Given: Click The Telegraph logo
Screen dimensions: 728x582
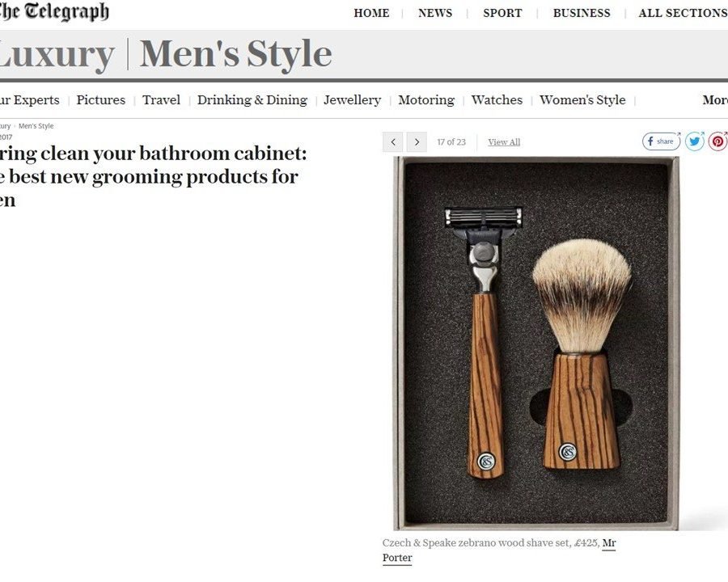Looking at the screenshot, I should point(53,11).
